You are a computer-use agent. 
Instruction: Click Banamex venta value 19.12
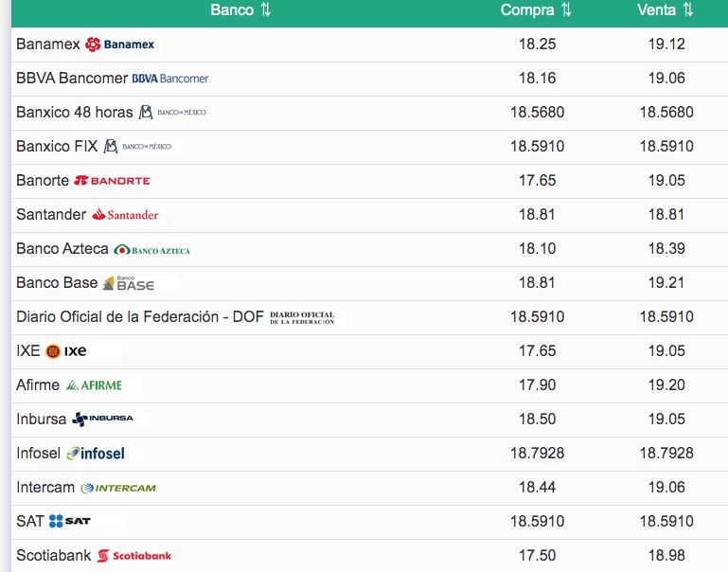pos(666,45)
